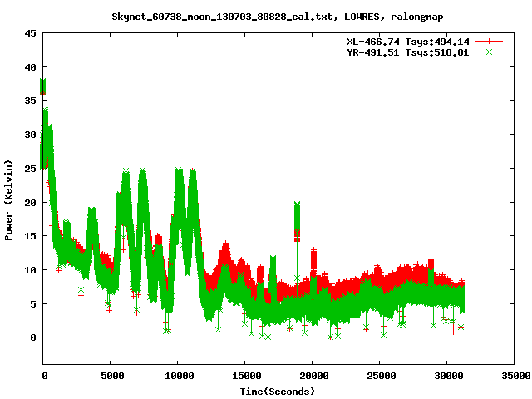The height and width of the screenshot is (399, 532).
Task: Click the y-axis tick label 15
Action: (x=30, y=236)
